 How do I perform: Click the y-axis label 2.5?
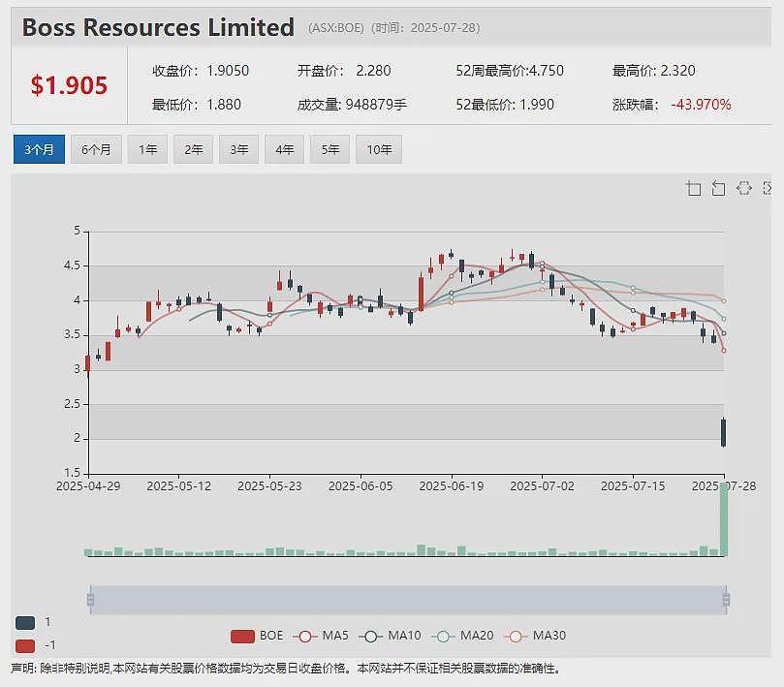coord(72,404)
